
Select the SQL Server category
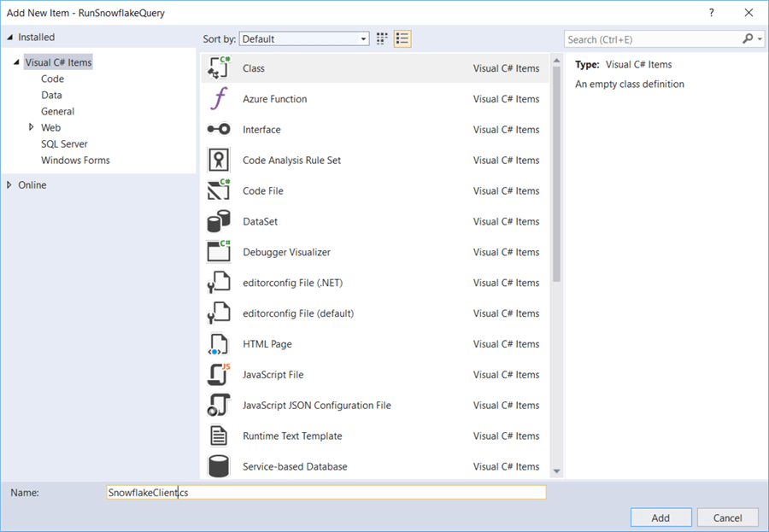[x=64, y=144]
